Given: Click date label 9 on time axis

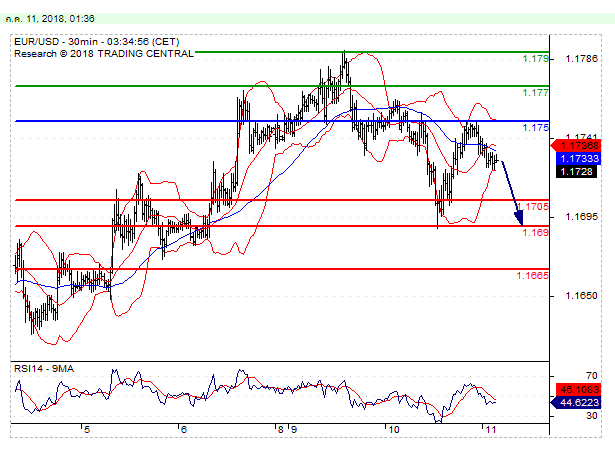Looking at the screenshot, I should click(294, 430).
